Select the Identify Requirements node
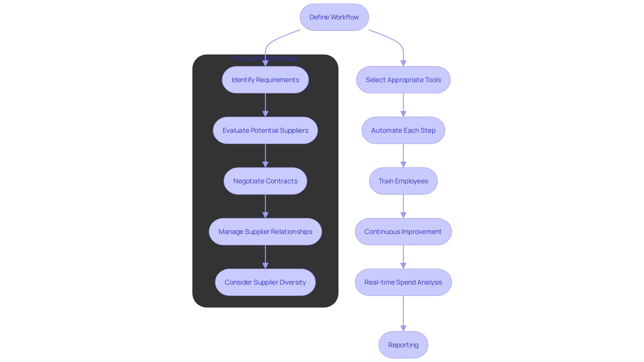 (265, 79)
